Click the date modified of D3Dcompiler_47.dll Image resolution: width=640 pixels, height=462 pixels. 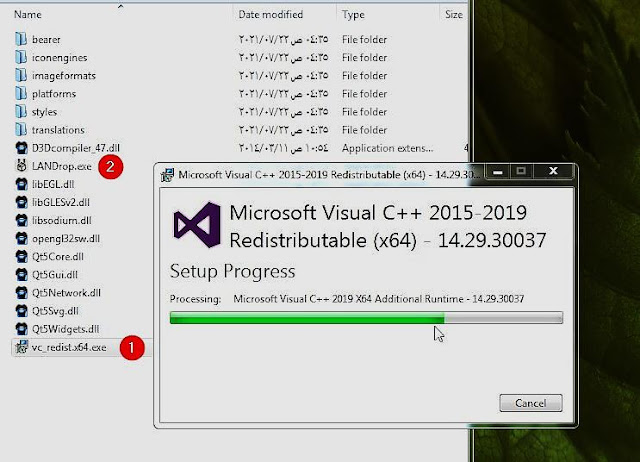[283, 148]
